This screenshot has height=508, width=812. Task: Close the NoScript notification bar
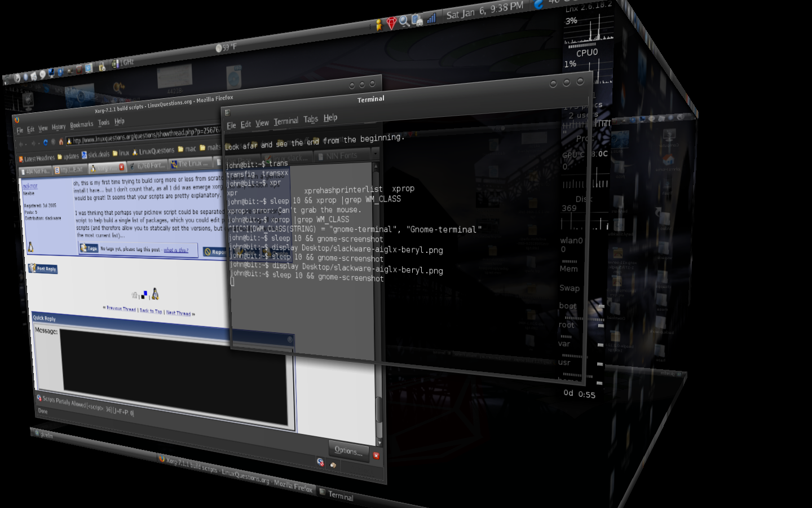376,456
